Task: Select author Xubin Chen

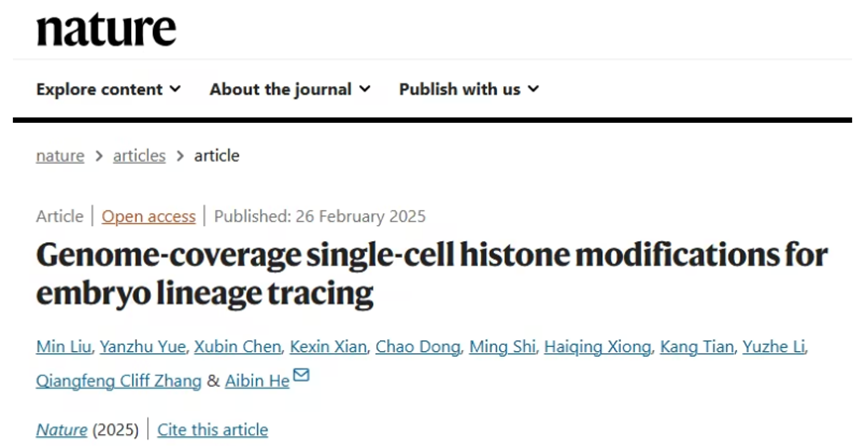Action: coord(237,347)
